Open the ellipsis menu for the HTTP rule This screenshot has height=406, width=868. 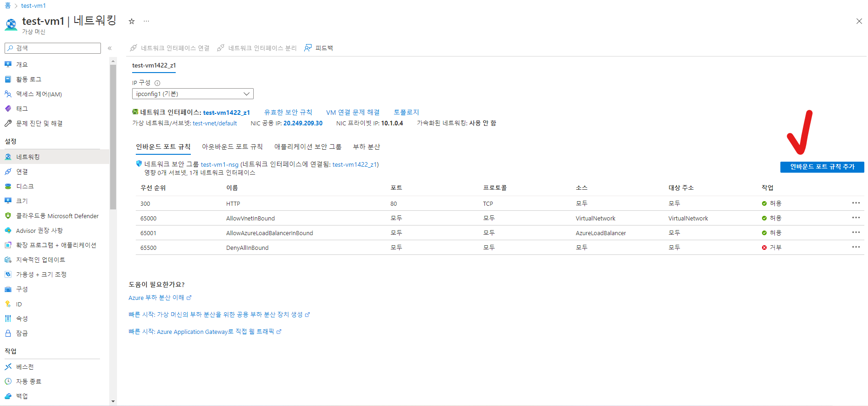point(856,203)
